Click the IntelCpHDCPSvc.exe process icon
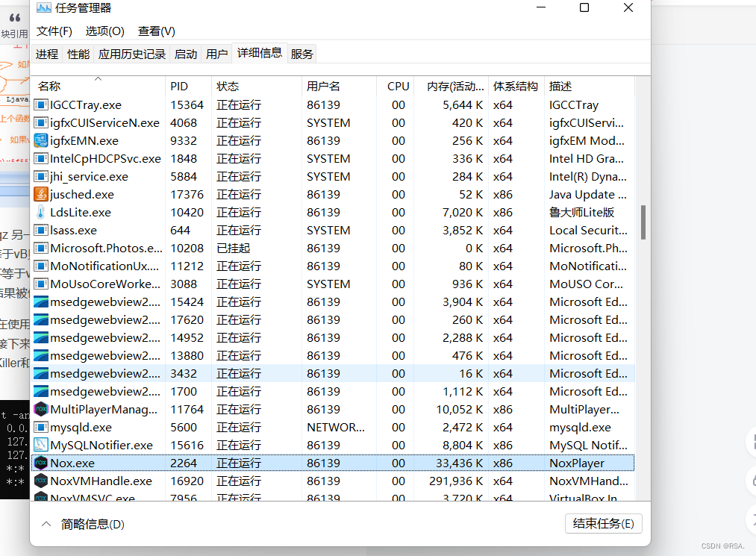Image resolution: width=756 pixels, height=556 pixels. tap(41, 158)
